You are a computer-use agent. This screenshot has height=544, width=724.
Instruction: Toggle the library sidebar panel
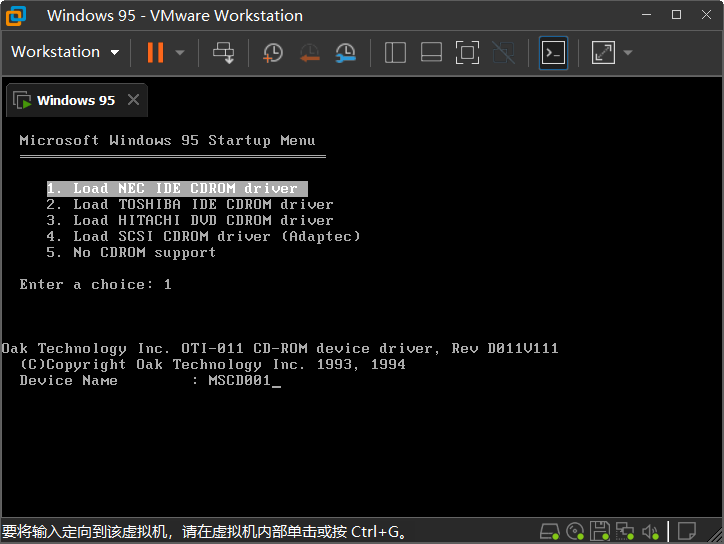[x=395, y=52]
